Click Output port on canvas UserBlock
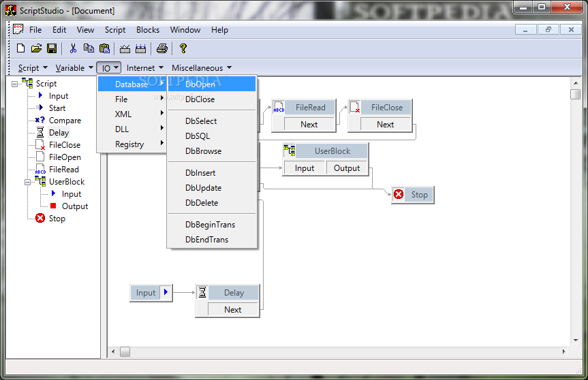This screenshot has height=380, width=588. point(347,168)
